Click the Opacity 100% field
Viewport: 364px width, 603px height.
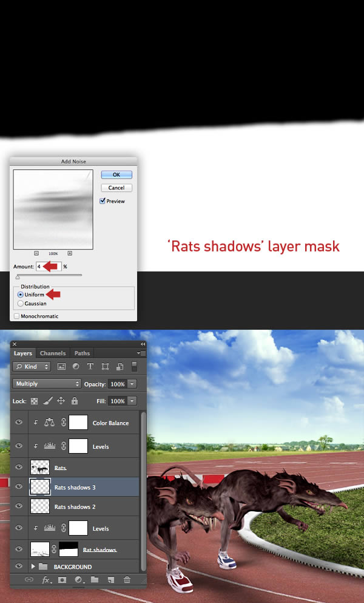(117, 384)
